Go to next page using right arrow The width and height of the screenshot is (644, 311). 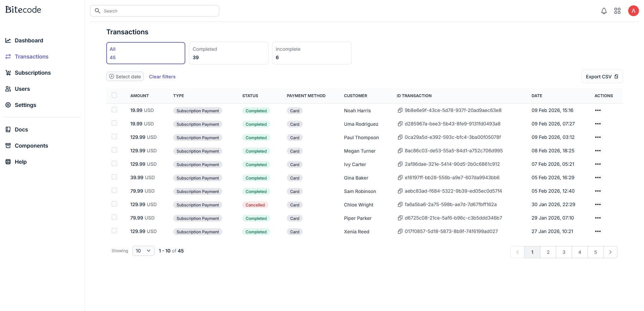610,252
